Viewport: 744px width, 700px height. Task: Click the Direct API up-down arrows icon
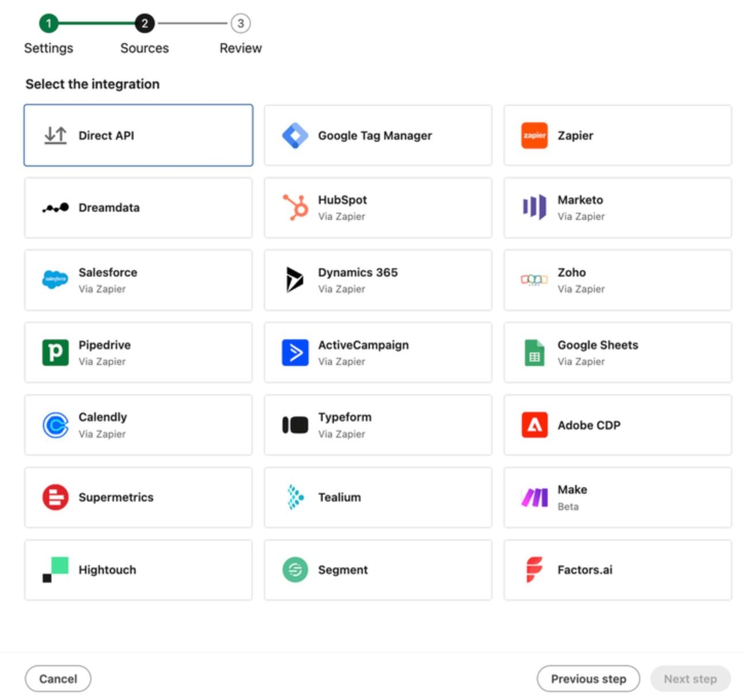click(x=55, y=135)
